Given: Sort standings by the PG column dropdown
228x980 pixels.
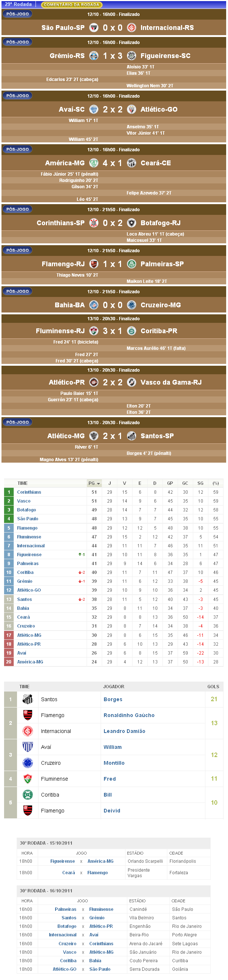Looking at the screenshot, I should (x=94, y=483).
